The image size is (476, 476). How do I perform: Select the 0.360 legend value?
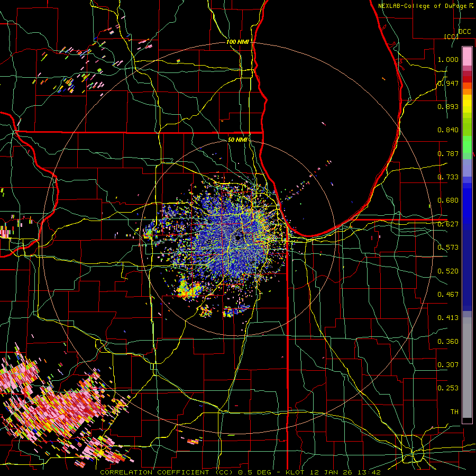(448, 341)
